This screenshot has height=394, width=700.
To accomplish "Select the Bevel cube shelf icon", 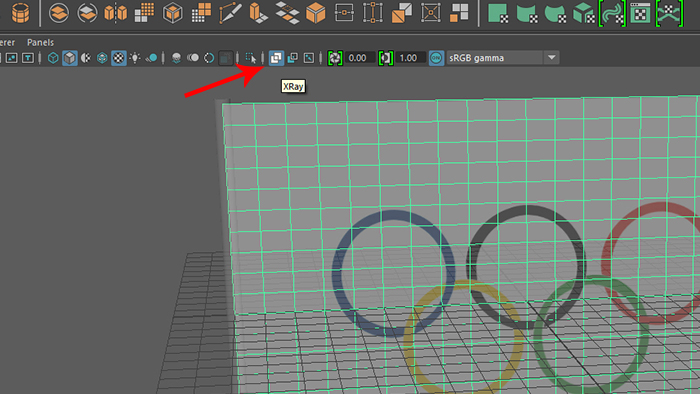I will point(316,13).
